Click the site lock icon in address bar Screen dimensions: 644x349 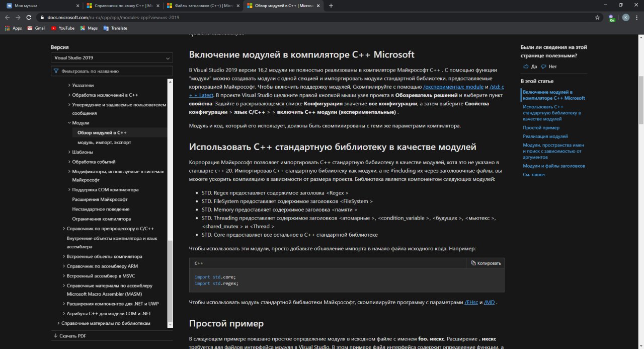[43, 17]
